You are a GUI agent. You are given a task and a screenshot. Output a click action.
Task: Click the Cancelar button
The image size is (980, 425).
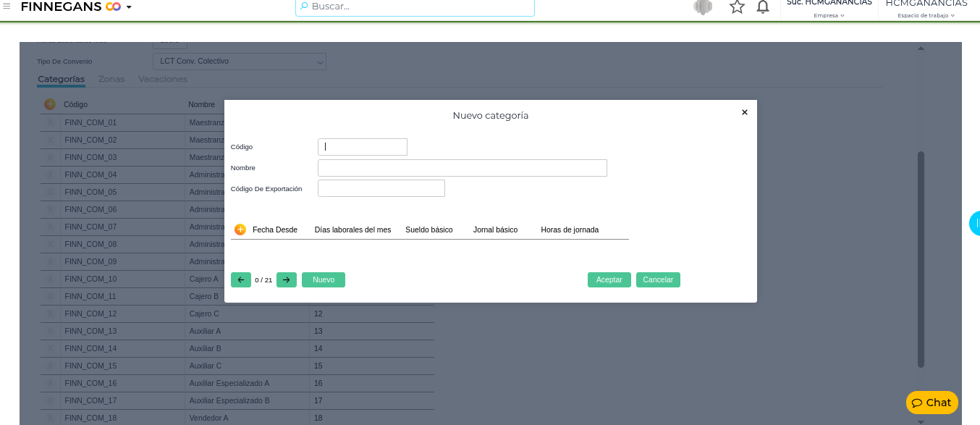[658, 279]
